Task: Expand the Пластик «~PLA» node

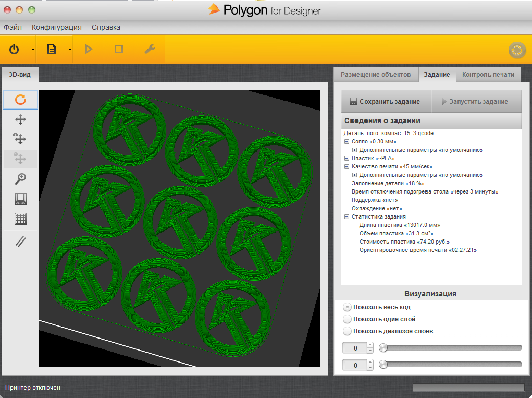Action: (x=347, y=158)
